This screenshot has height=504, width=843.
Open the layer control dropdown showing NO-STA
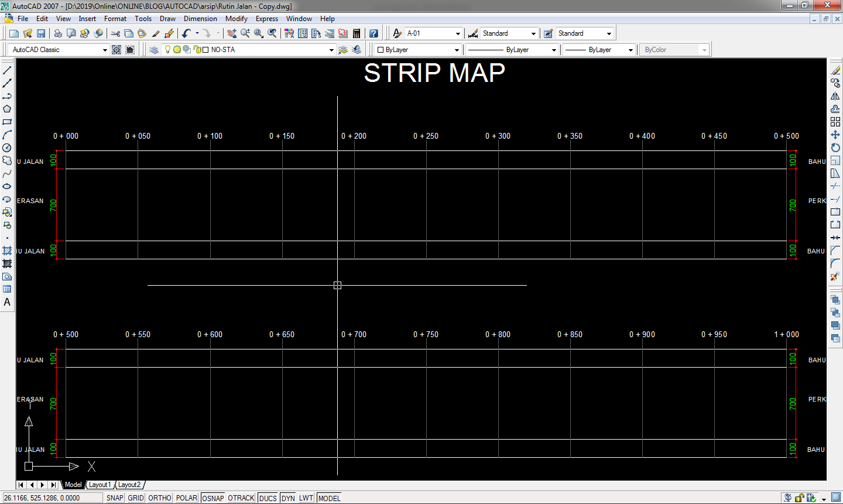coord(331,49)
